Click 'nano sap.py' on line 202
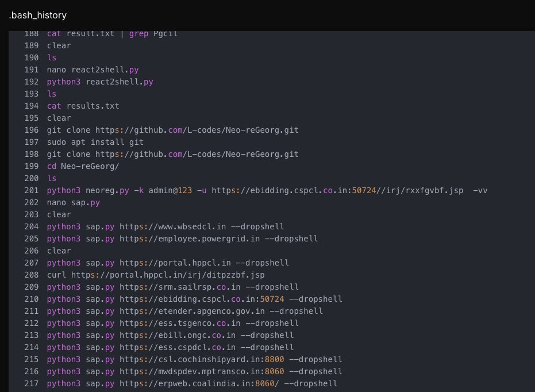Image resolution: width=535 pixels, height=392 pixels. click(x=74, y=203)
